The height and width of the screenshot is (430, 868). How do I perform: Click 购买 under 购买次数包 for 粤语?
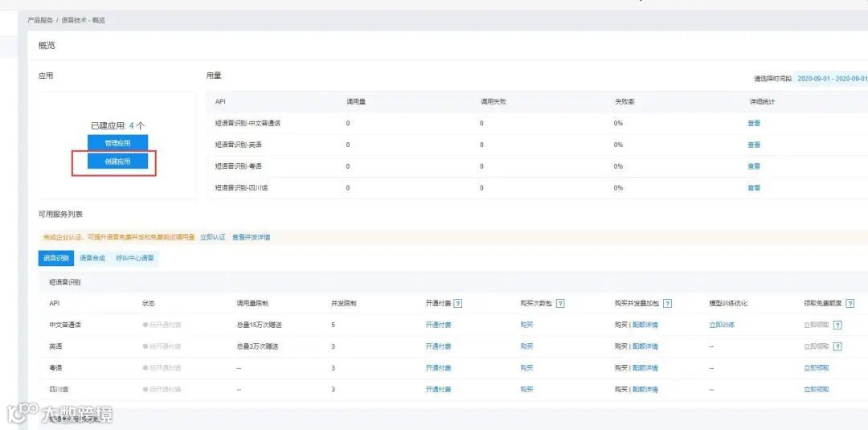pos(526,368)
